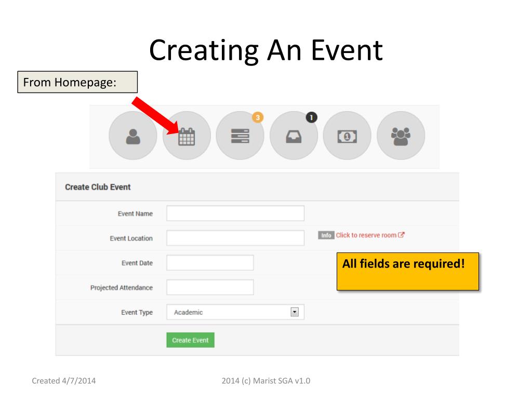Click the Projected Attendance input box
Viewport: 532px width, 399px height.
[210, 287]
